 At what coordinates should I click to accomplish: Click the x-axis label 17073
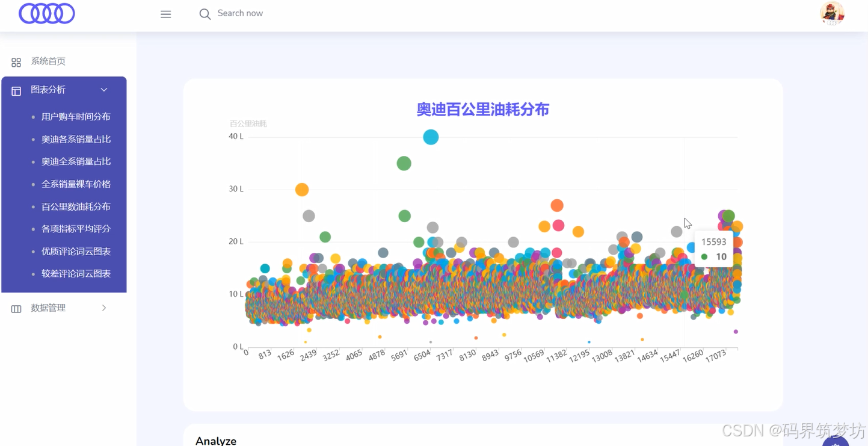pyautogui.click(x=716, y=356)
